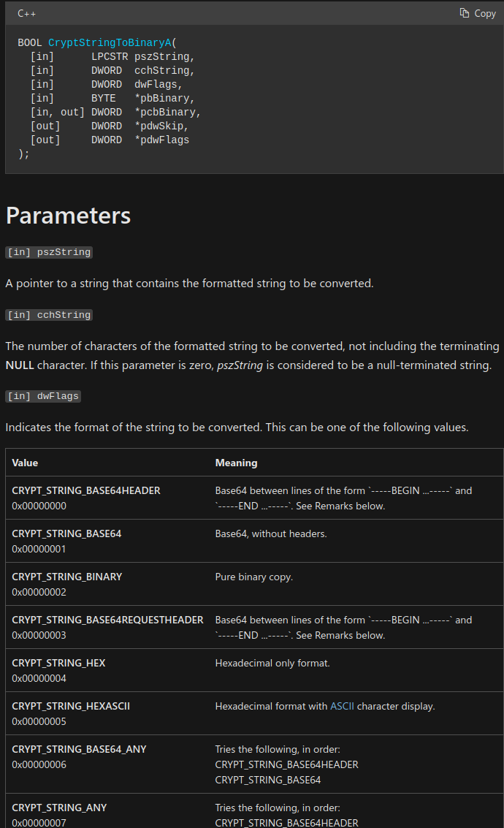Click the [in] dwFlags parameter tag

pos(43,396)
